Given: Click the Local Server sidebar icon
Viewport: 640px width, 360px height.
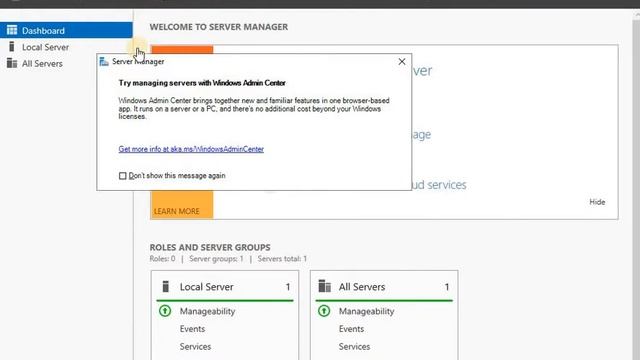Looking at the screenshot, I should [11, 47].
